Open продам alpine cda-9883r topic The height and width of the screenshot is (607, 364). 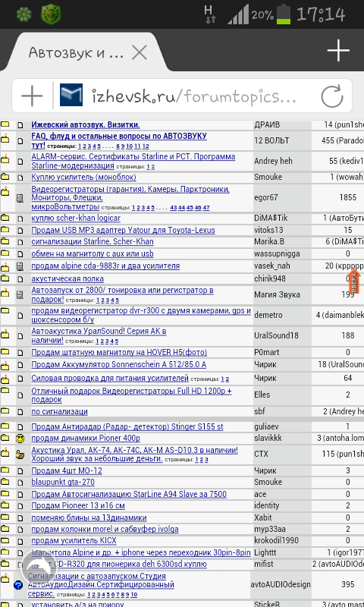[105, 266]
